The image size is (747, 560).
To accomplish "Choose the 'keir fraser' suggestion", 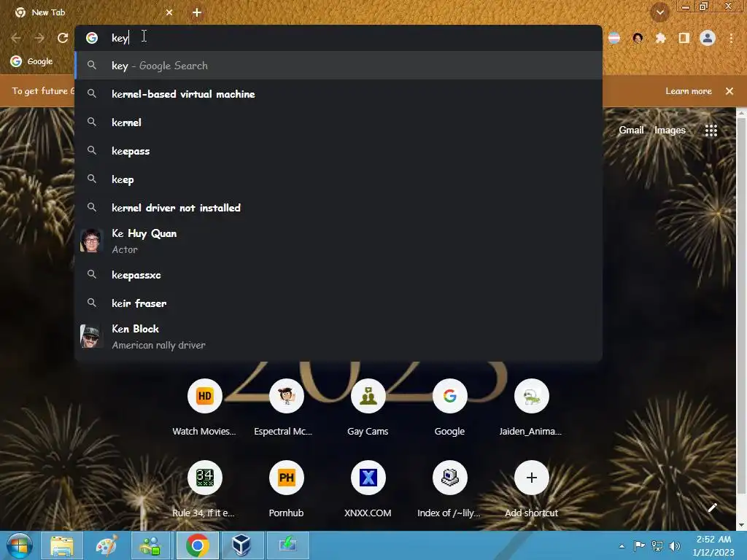I will [x=338, y=303].
